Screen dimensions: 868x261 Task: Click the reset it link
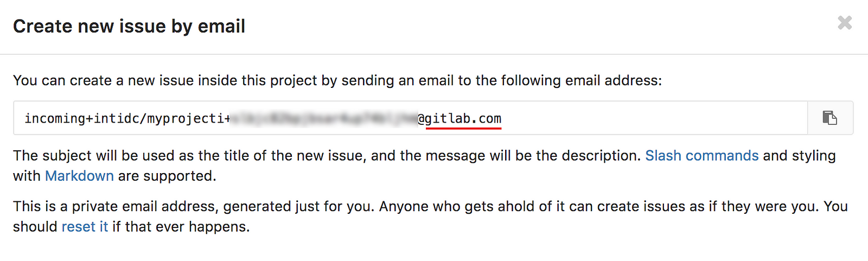[85, 227]
